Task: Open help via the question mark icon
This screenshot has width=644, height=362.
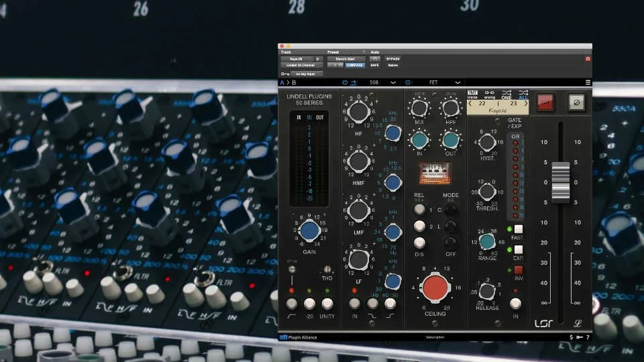Action: 588,337
